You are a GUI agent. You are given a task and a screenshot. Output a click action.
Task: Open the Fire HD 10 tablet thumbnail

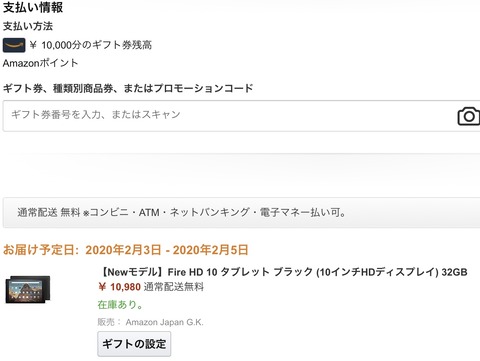point(28,289)
